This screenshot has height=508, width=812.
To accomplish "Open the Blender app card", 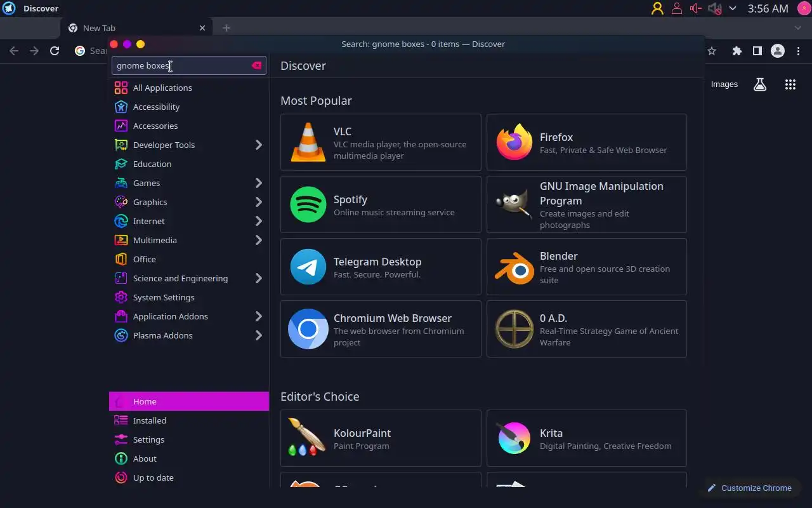I will 587,267.
